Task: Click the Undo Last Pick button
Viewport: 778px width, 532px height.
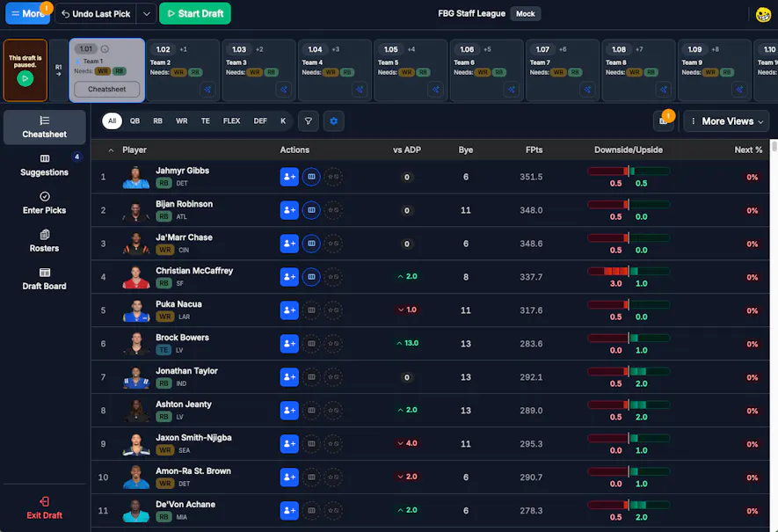Action: pos(96,14)
